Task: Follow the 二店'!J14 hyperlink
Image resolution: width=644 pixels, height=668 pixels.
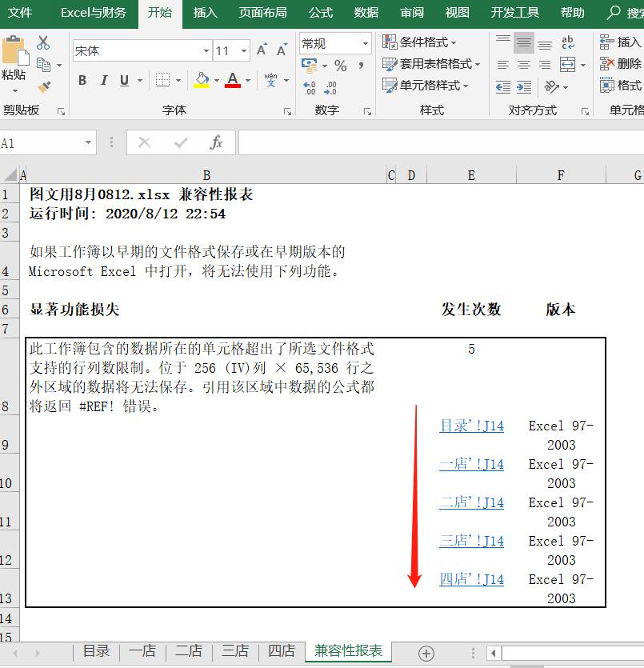Action: 471,502
